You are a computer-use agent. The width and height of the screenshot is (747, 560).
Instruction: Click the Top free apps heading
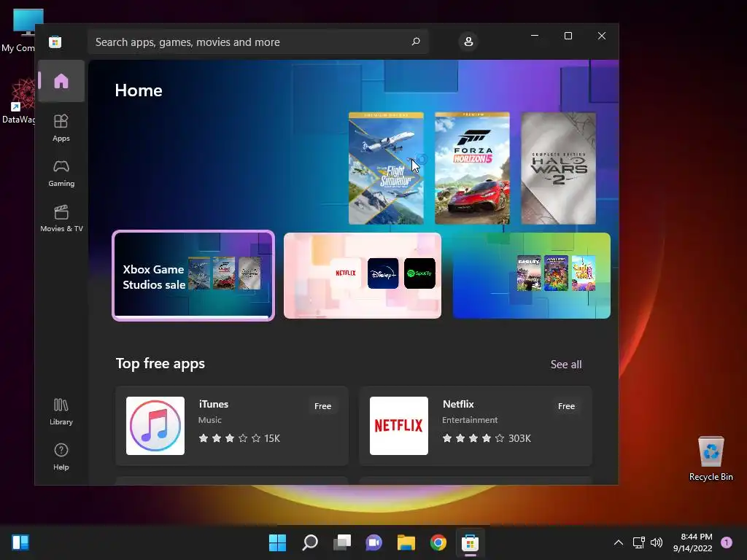(160, 364)
